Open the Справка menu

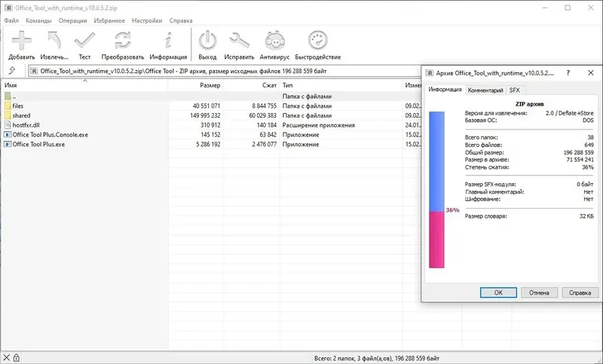[x=181, y=21]
